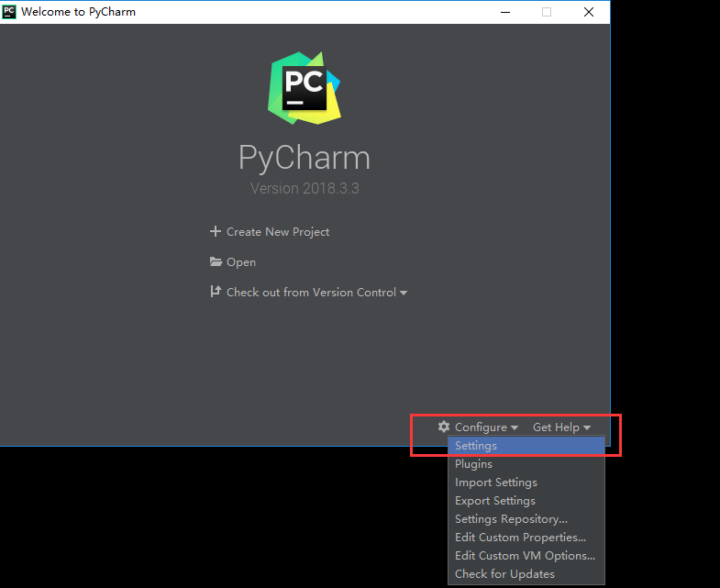Click the folder icon beside Open
The width and height of the screenshot is (720, 588).
[216, 261]
